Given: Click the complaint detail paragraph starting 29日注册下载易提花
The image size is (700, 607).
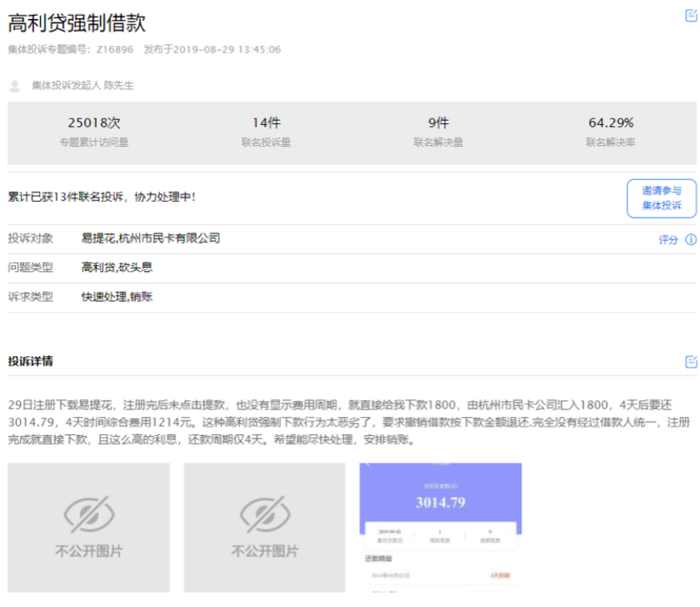Looking at the screenshot, I should tap(349, 423).
